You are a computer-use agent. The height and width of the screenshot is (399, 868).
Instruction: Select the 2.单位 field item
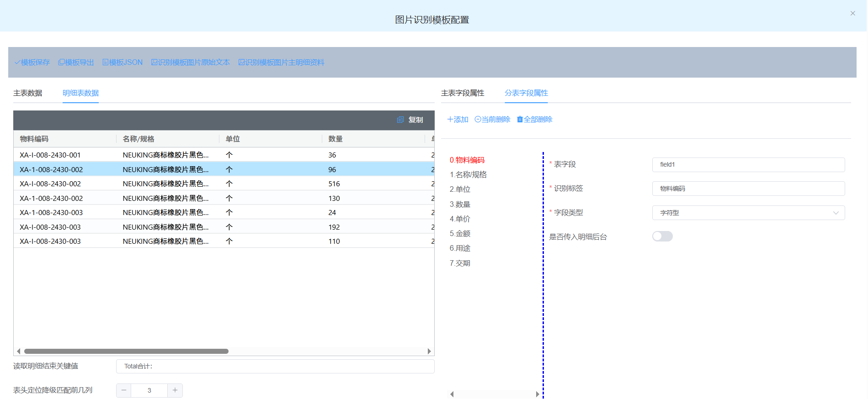coord(460,189)
